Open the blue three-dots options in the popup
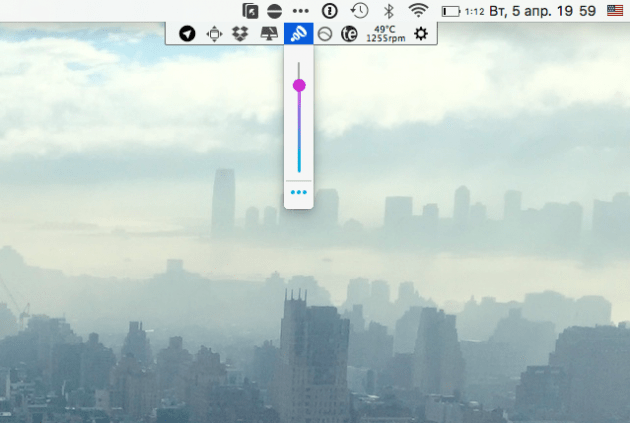 [x=298, y=191]
